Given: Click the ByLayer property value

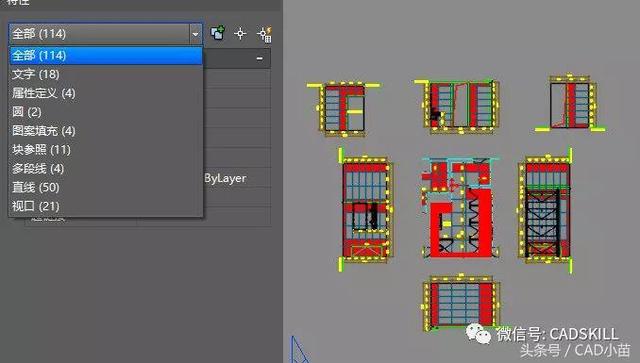Looking at the screenshot, I should click(225, 178).
